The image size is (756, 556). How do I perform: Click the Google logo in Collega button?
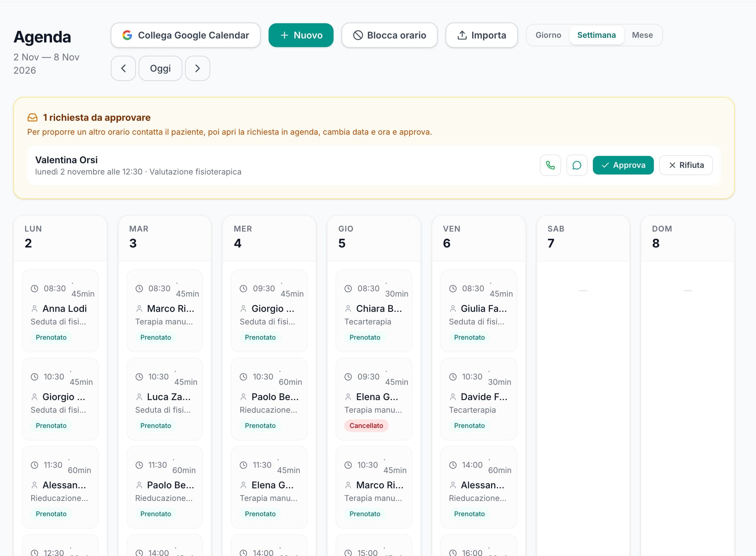pos(127,35)
